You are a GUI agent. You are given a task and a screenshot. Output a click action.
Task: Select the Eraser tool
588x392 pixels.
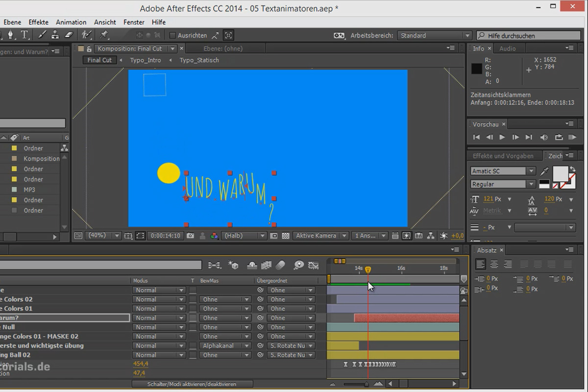pyautogui.click(x=69, y=35)
